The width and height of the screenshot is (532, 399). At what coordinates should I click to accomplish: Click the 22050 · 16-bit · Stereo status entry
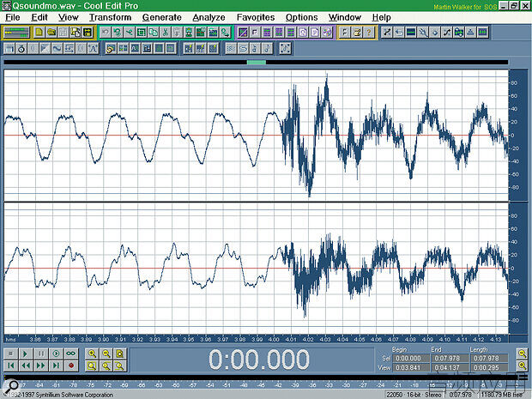tap(416, 395)
